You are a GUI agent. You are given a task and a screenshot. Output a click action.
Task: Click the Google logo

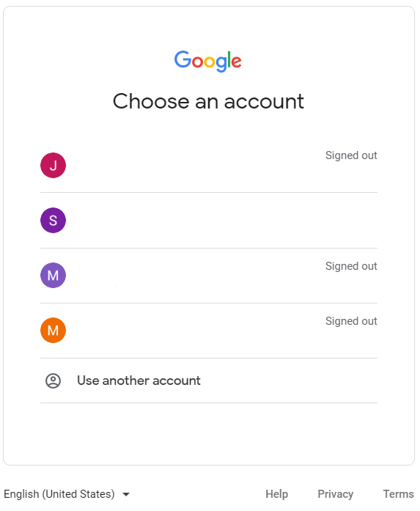pos(208,61)
